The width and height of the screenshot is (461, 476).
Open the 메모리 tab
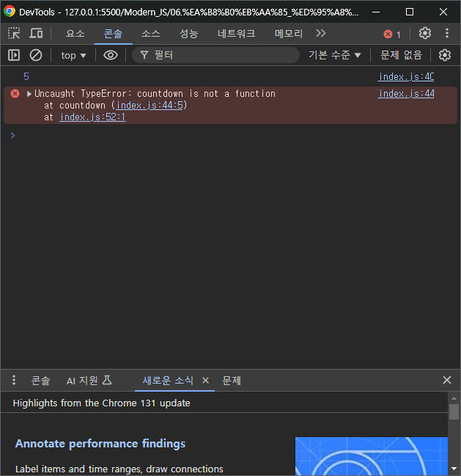point(289,34)
